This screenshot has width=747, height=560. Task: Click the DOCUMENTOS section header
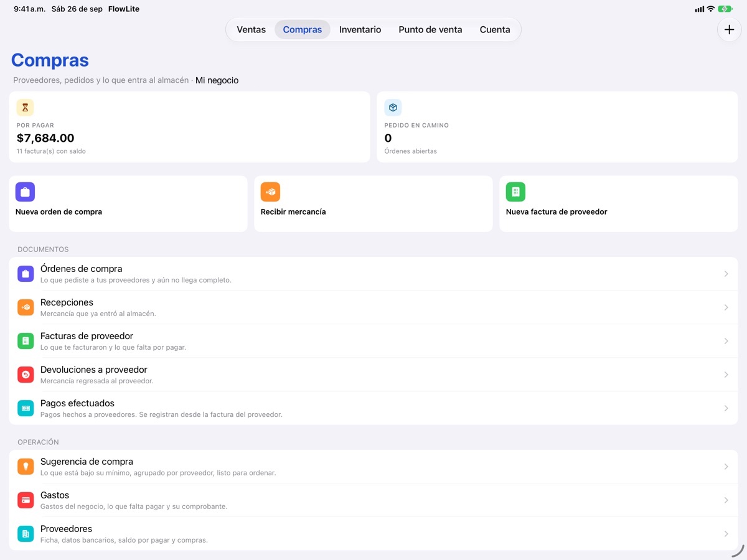click(43, 250)
